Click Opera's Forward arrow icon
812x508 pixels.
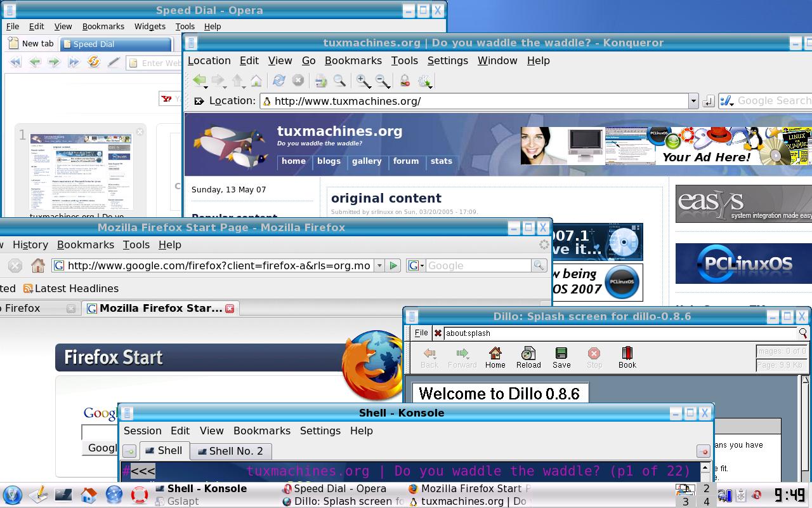pyautogui.click(x=54, y=62)
